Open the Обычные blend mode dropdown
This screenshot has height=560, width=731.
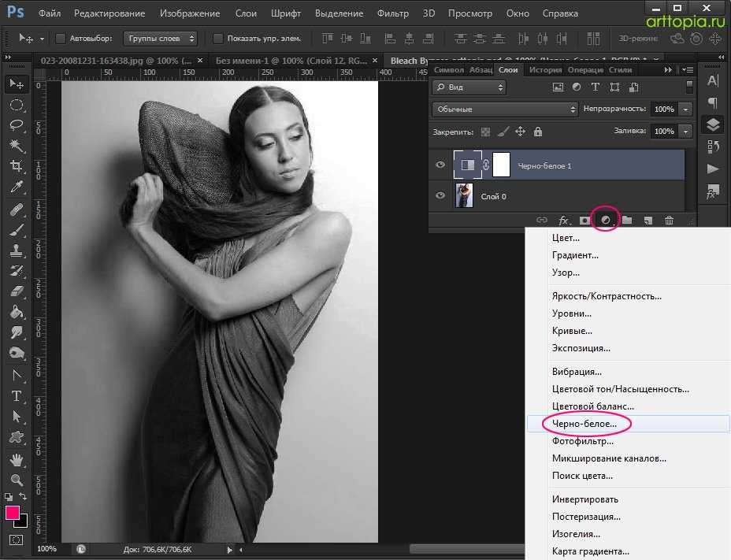506,109
